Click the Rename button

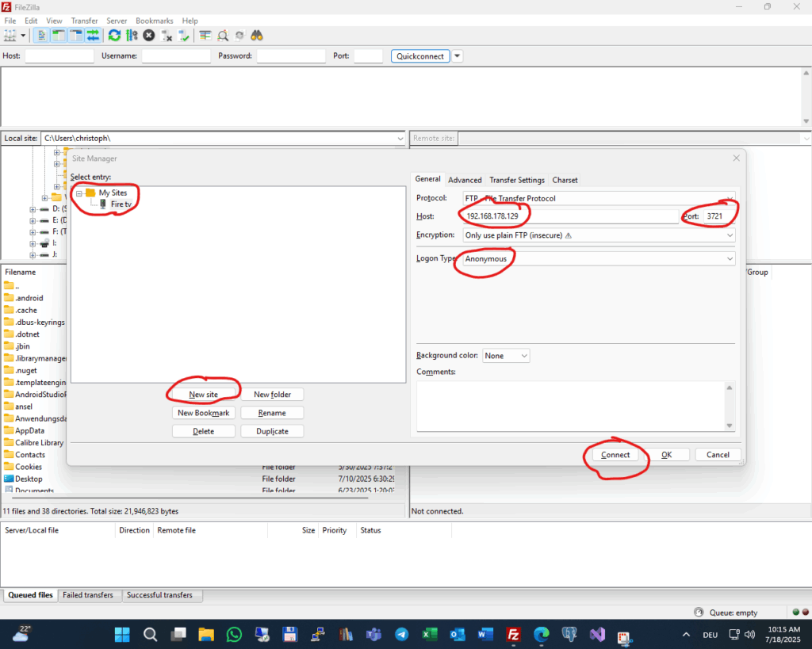tap(272, 413)
